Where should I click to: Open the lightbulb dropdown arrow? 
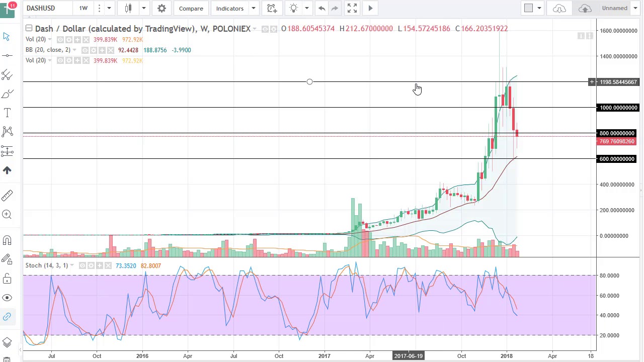tap(306, 8)
